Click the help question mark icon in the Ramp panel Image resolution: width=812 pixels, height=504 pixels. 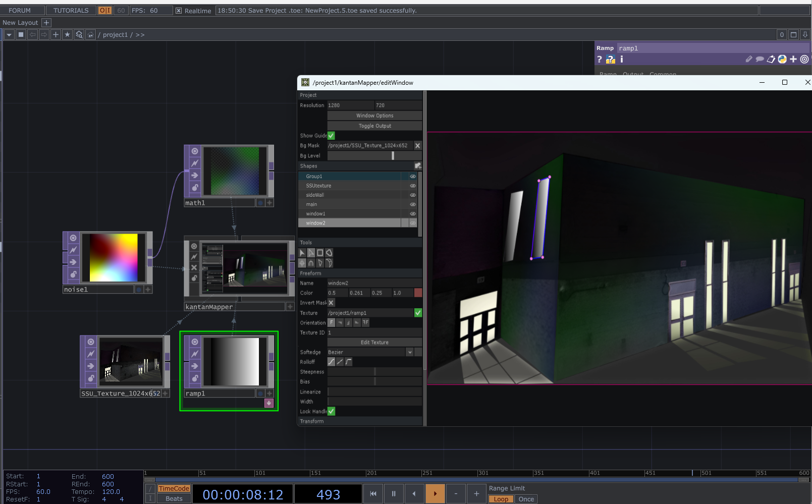[x=599, y=59]
